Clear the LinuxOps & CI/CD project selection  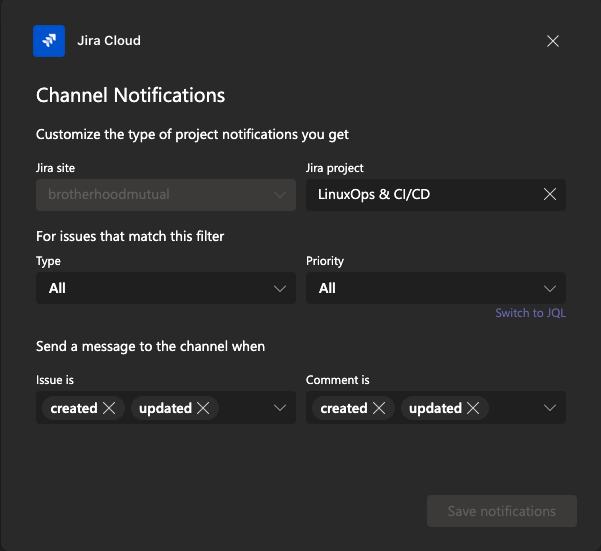(x=550, y=194)
